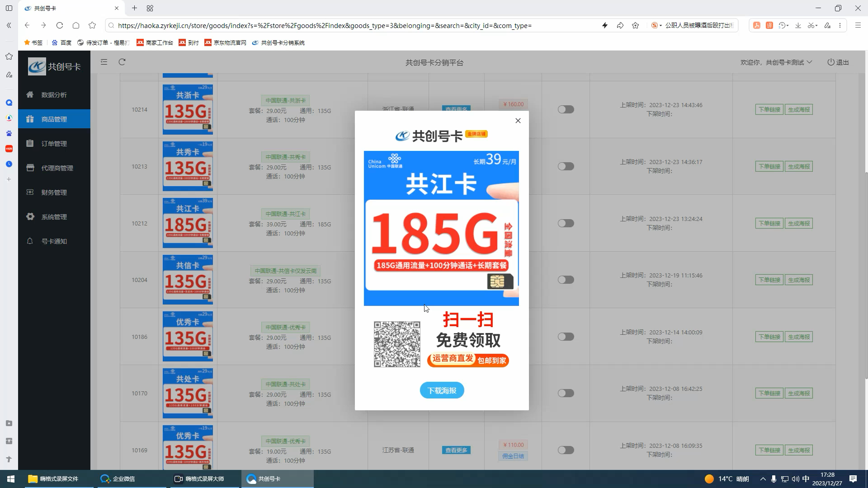Open the 共江卡 185G thumbnail for 10212
868x488 pixels.
click(188, 223)
